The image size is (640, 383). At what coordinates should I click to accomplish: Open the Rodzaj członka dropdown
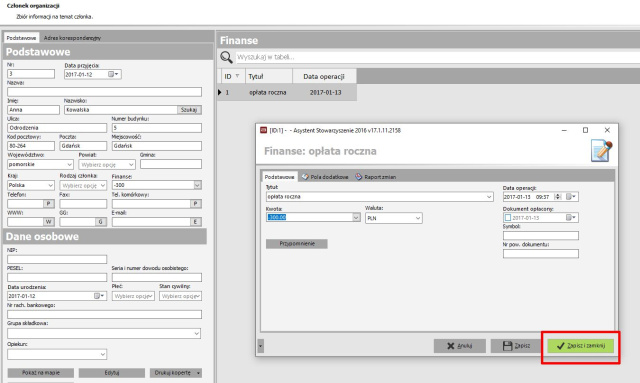102,185
